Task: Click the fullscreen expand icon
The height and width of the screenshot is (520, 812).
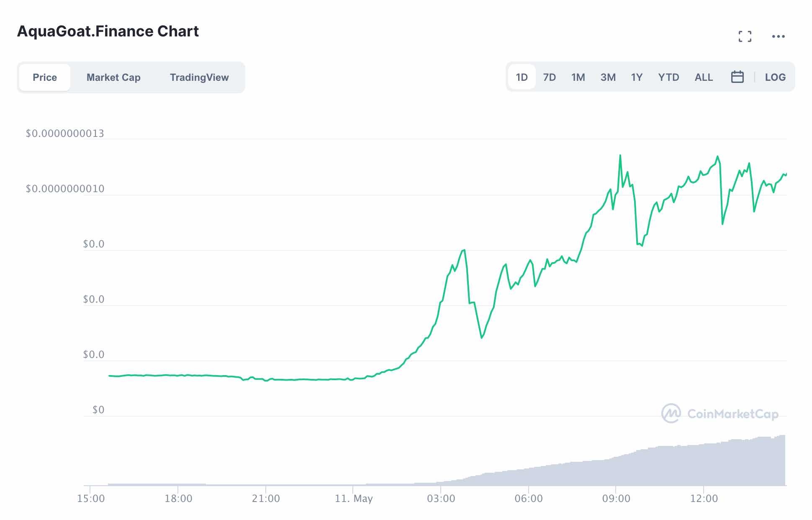Action: pos(745,36)
